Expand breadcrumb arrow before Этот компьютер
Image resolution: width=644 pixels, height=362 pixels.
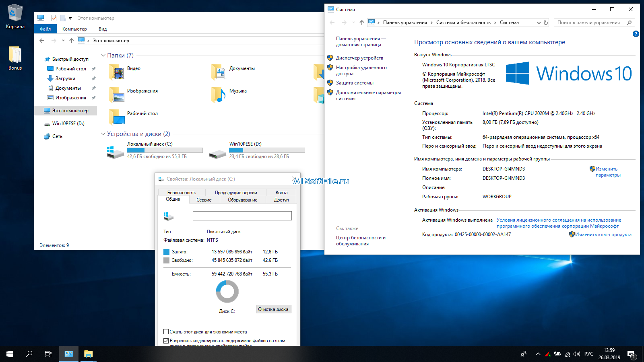tap(88, 41)
